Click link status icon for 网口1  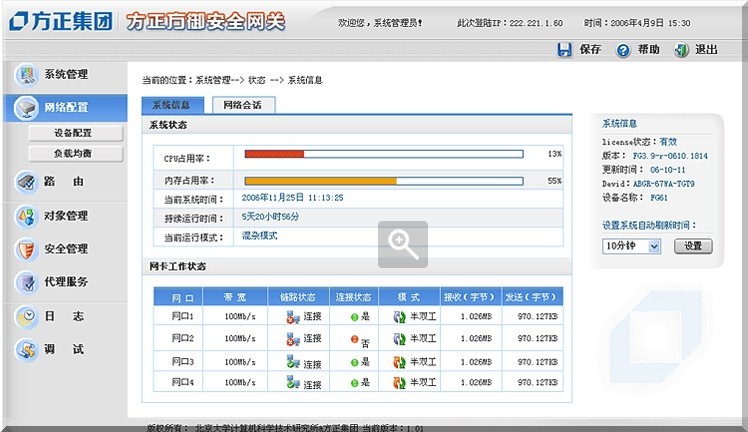click(292, 317)
